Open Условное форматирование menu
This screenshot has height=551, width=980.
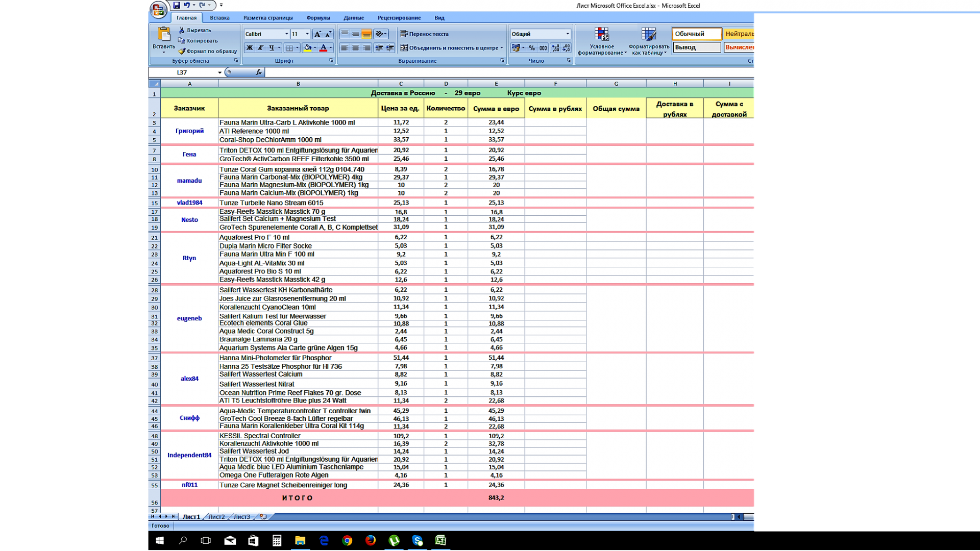point(602,41)
